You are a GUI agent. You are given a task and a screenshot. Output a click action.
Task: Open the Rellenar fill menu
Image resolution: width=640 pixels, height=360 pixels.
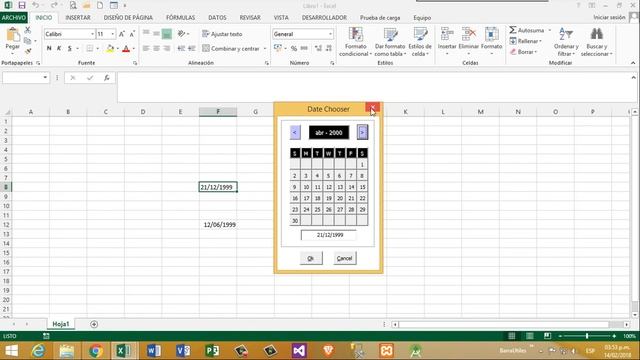[x=526, y=41]
